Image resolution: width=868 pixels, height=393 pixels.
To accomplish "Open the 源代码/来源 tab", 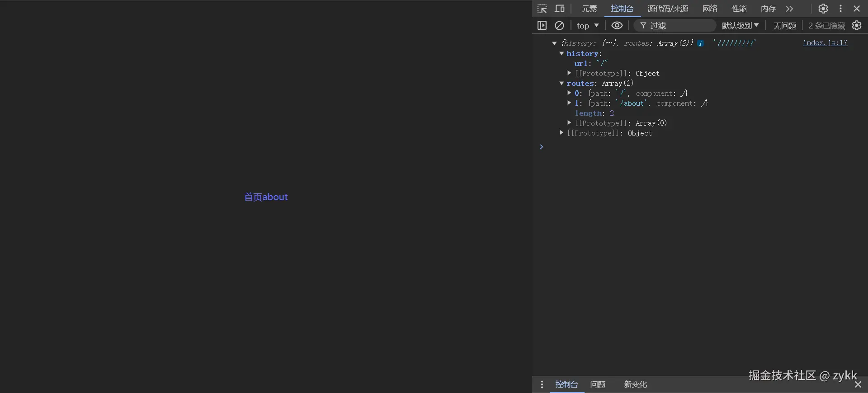I will (x=668, y=9).
